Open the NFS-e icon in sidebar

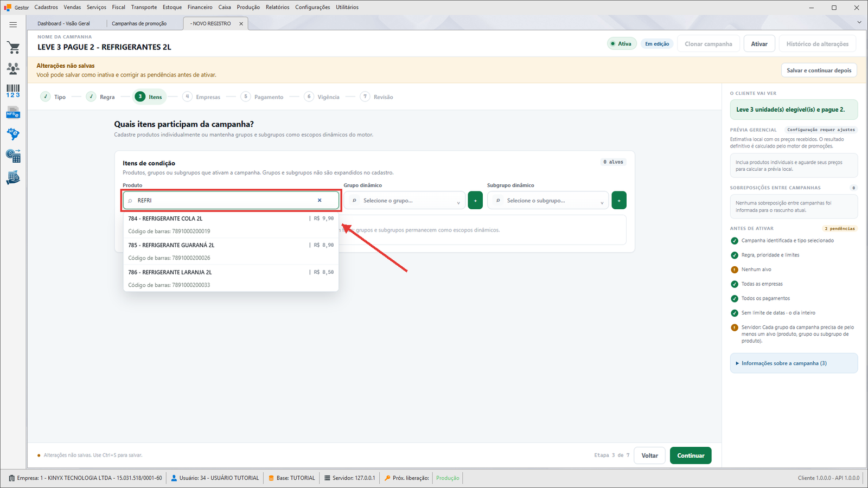coord(13,113)
